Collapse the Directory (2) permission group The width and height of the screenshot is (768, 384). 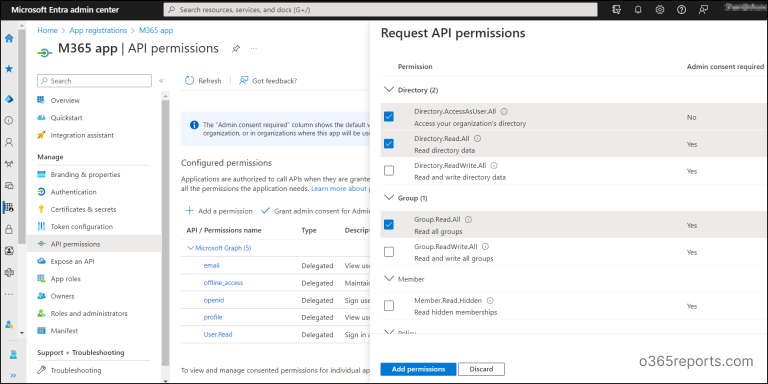(389, 90)
